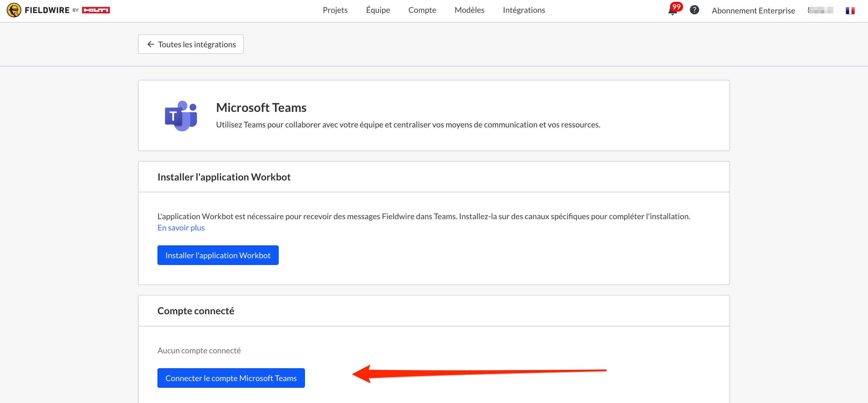Click the Compte connecté heading
Screen dimensions: 868x403
click(x=196, y=311)
